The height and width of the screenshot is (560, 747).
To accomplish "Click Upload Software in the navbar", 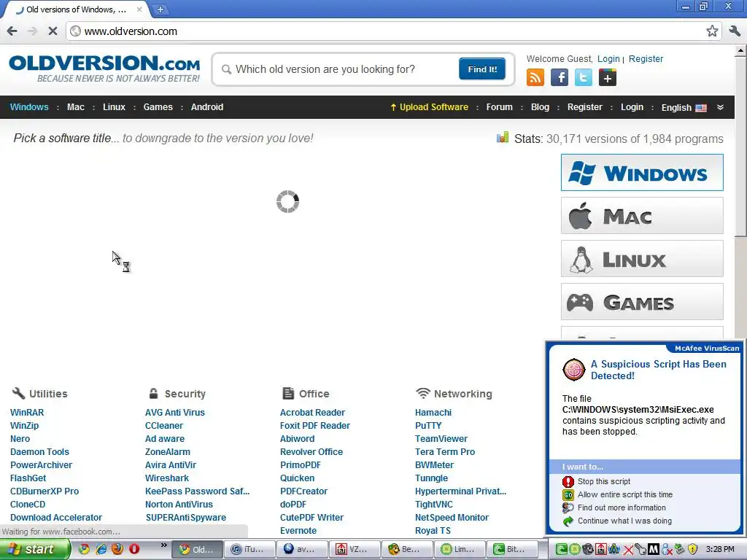I will [x=429, y=107].
